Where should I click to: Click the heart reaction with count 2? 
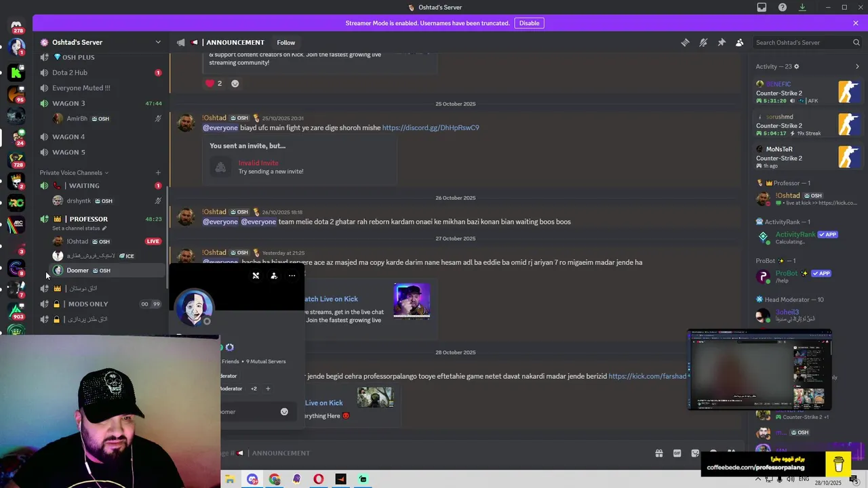click(x=214, y=83)
